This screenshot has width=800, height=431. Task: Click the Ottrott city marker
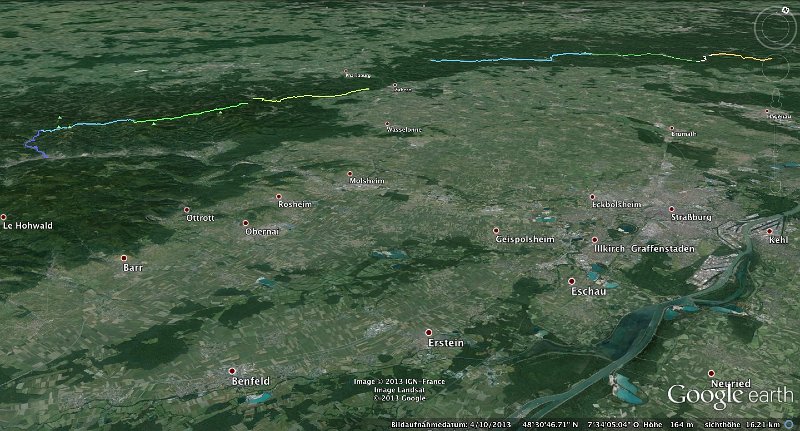188,210
